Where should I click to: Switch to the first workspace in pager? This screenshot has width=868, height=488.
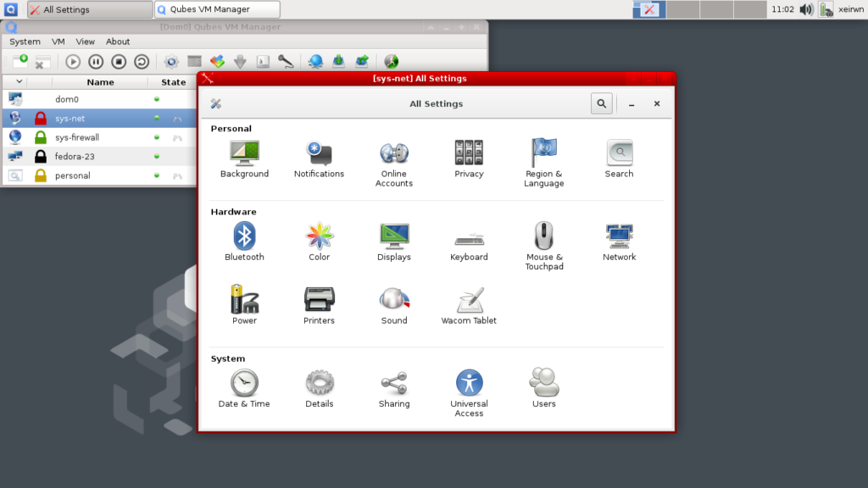coord(649,9)
